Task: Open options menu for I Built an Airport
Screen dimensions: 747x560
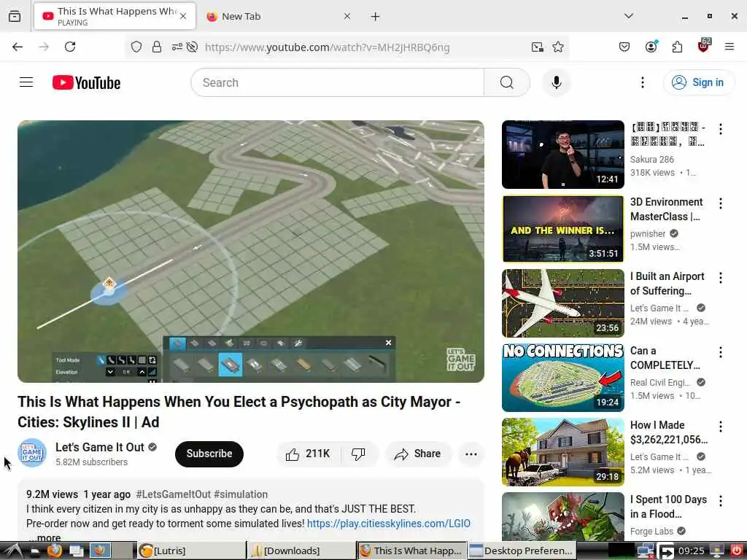Action: coord(720,278)
